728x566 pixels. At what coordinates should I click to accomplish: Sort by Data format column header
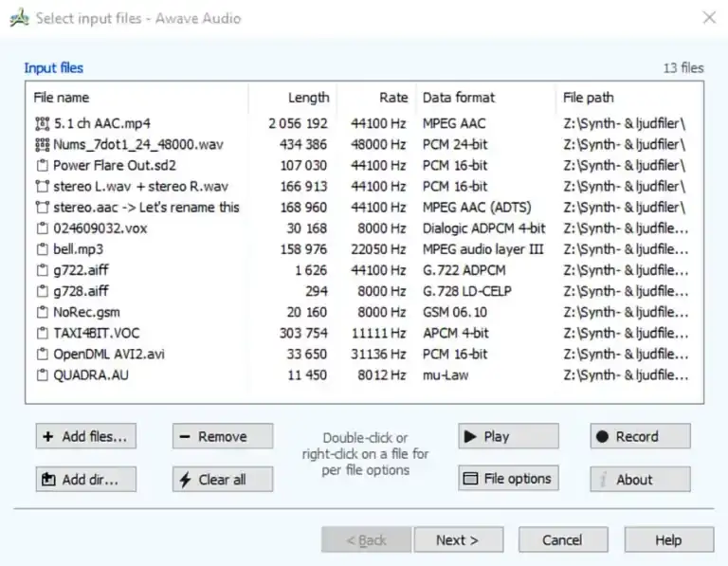click(x=485, y=98)
